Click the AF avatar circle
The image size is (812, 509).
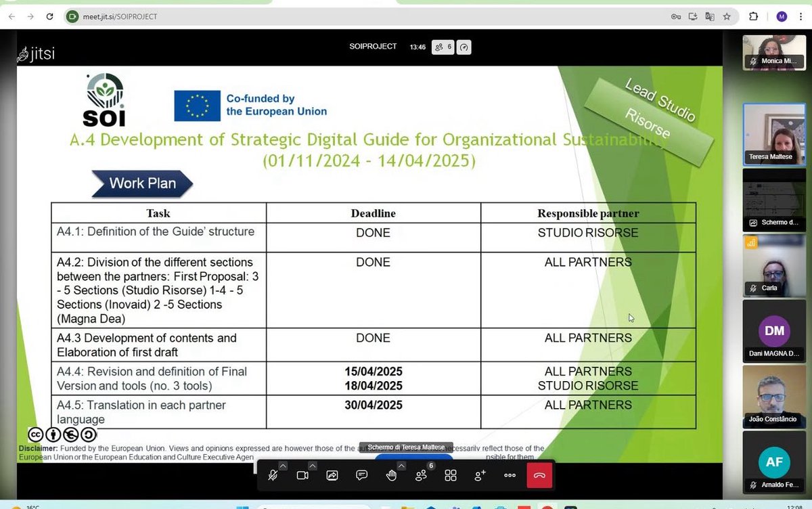pyautogui.click(x=774, y=462)
